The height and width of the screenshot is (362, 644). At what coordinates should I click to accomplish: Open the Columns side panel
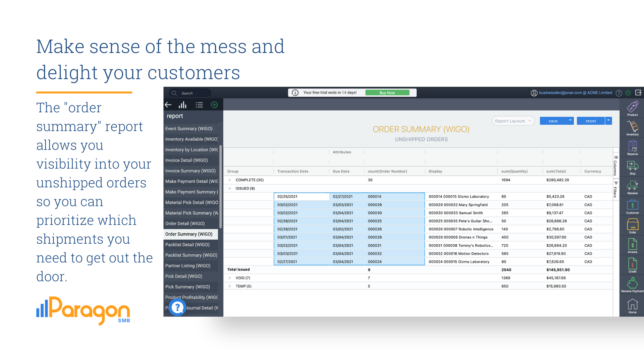point(615,165)
